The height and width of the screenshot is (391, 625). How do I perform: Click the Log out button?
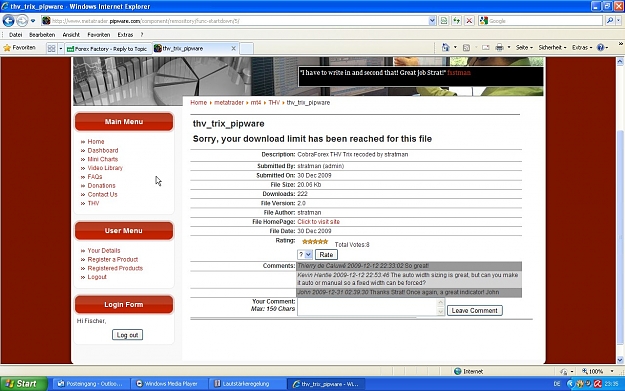coord(127,335)
